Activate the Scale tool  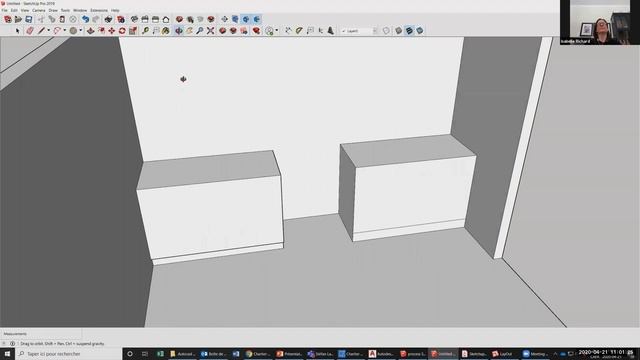[133, 31]
